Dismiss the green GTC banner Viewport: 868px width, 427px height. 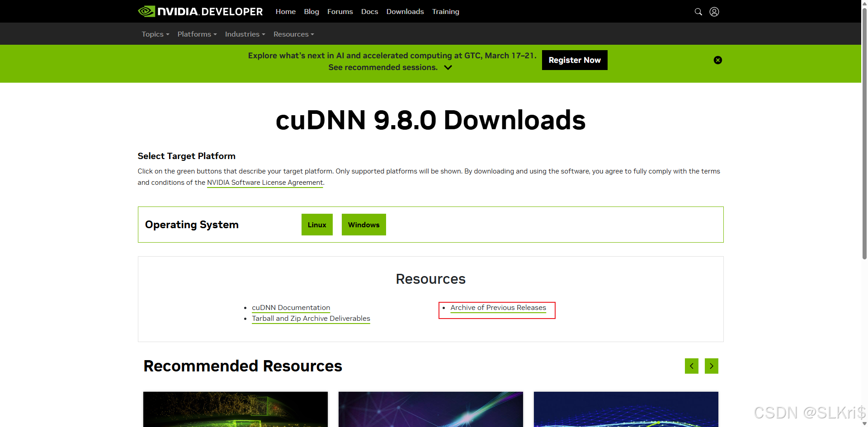[x=718, y=60]
